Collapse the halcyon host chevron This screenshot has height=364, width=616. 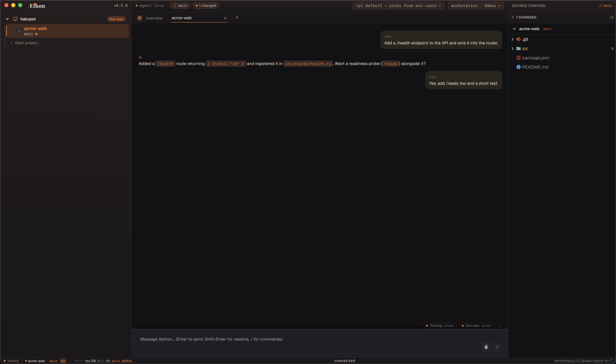[7, 19]
